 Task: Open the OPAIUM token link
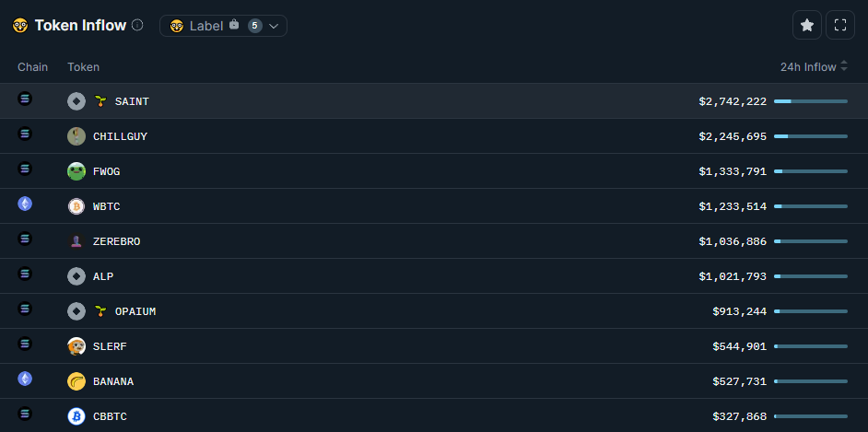(x=135, y=311)
